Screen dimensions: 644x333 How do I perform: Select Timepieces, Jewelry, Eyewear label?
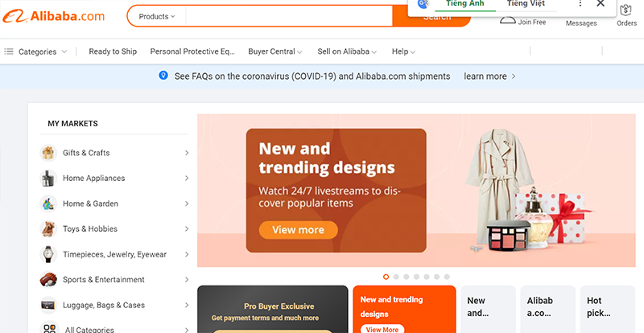point(114,254)
